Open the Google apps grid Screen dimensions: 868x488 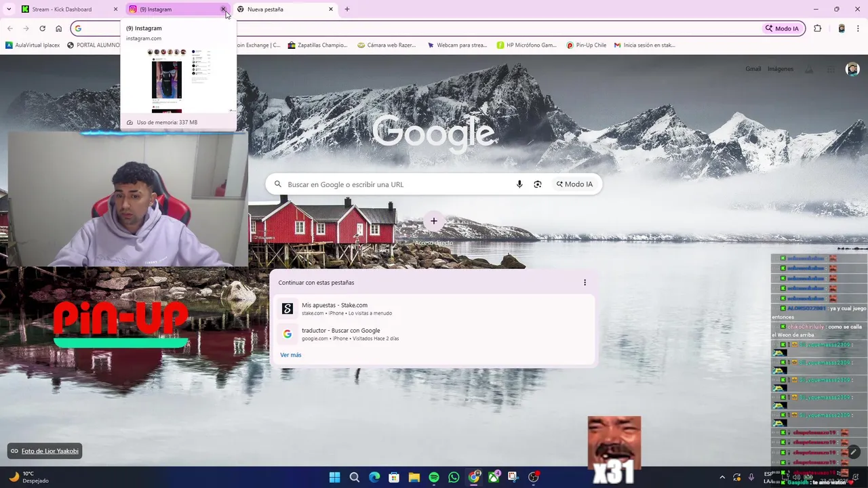pos(831,69)
